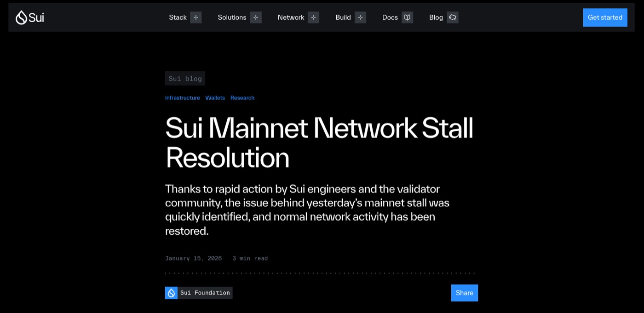The image size is (644, 313).
Task: Expand the plus icon beside Network
Action: coord(314,17)
